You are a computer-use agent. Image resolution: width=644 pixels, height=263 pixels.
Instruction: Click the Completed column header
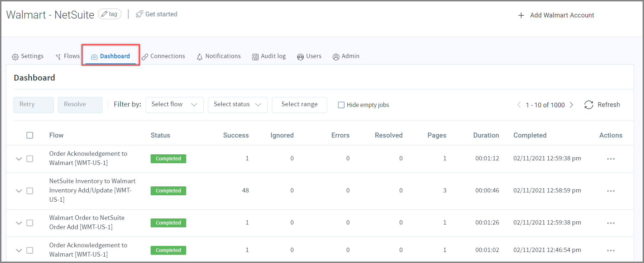click(530, 135)
